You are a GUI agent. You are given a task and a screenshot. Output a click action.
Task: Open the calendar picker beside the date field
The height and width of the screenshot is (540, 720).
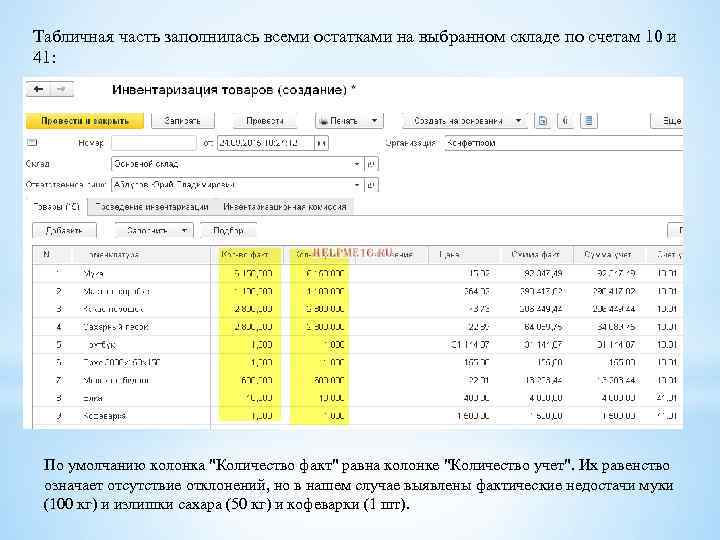click(321, 143)
